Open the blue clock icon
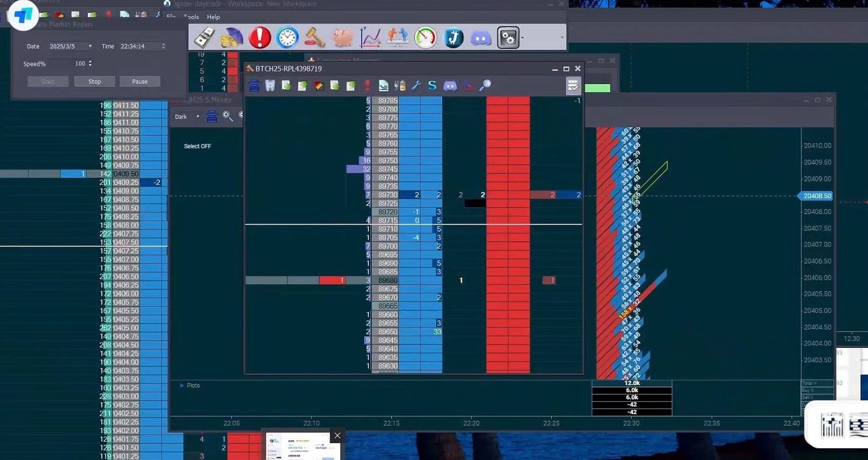The width and height of the screenshot is (868, 460). (287, 38)
